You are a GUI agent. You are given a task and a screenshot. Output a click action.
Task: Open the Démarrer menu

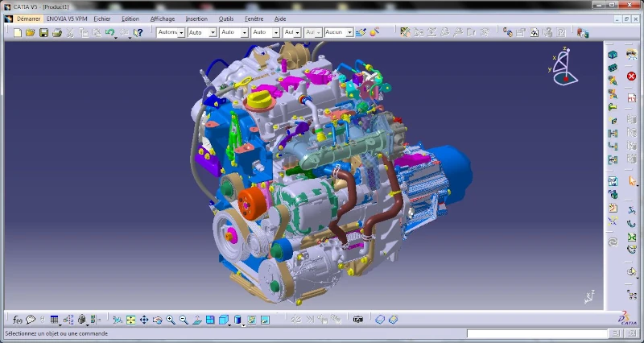(28, 19)
